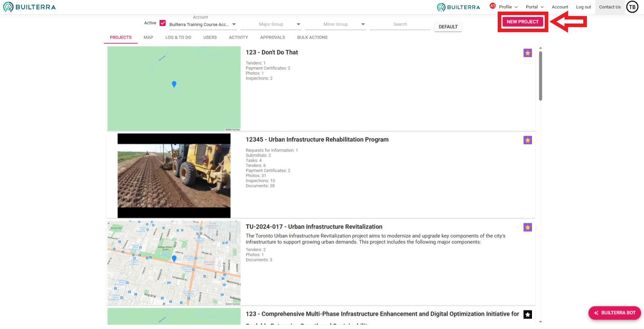Viewport: 644px width, 329px height.
Task: Expand the Major Group dropdown
Action: pos(271,25)
